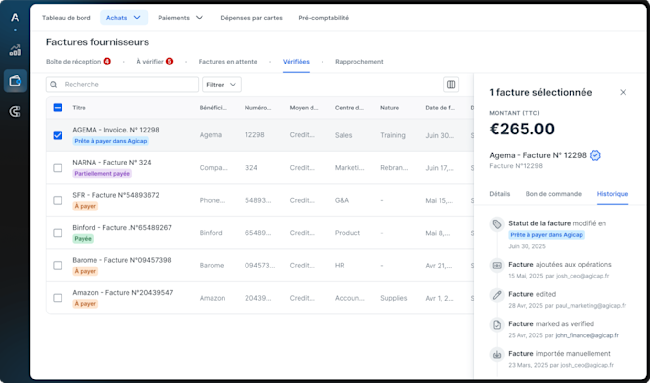The height and width of the screenshot is (383, 650).
Task: Check the SFR Facture checkbox
Action: (58, 200)
